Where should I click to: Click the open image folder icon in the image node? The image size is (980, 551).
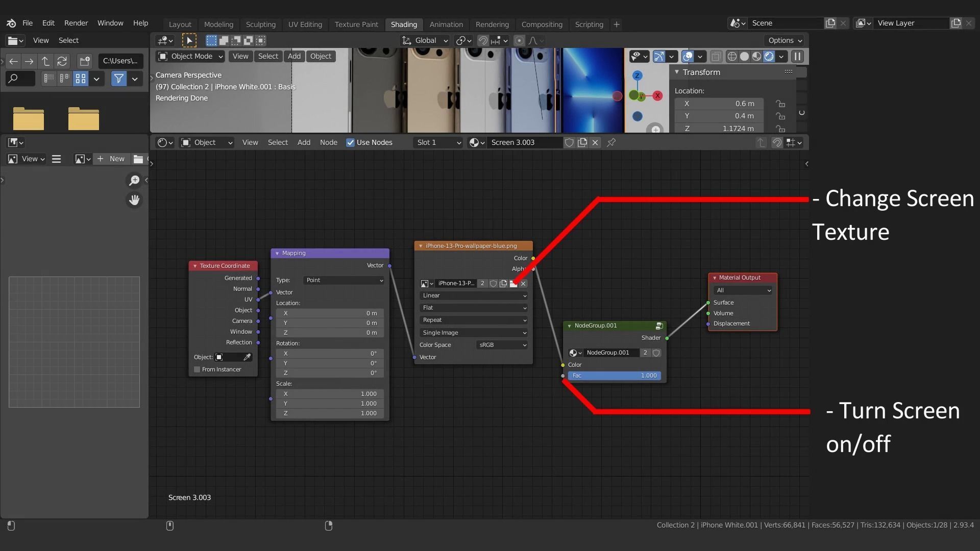point(513,284)
